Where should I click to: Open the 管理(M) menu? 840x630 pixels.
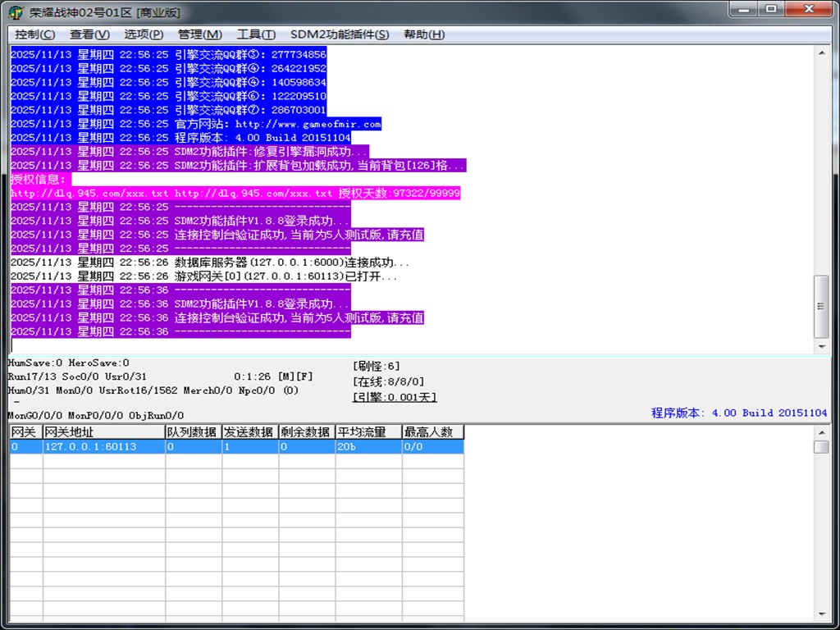200,34
